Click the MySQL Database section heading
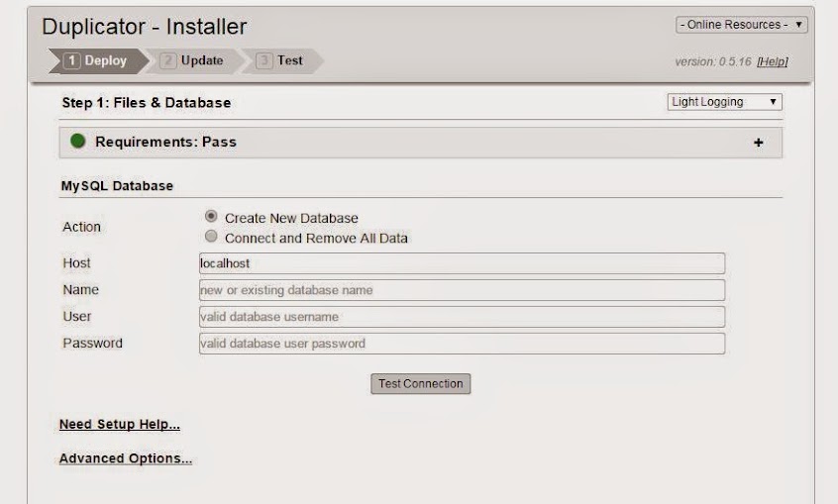 117,186
